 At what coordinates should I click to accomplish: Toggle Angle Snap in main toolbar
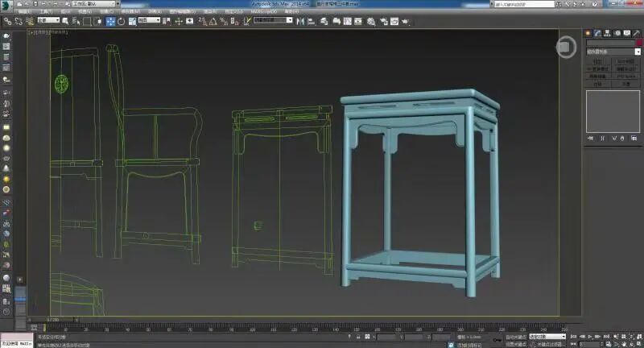(213, 21)
